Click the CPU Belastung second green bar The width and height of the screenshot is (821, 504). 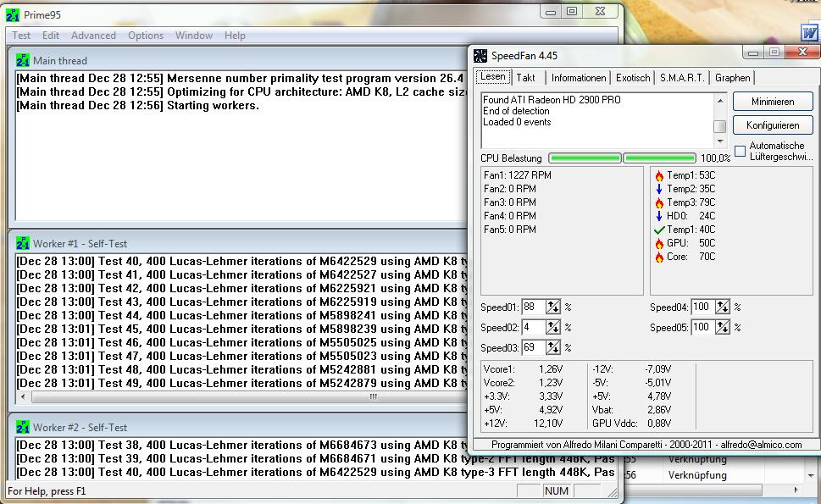click(660, 158)
